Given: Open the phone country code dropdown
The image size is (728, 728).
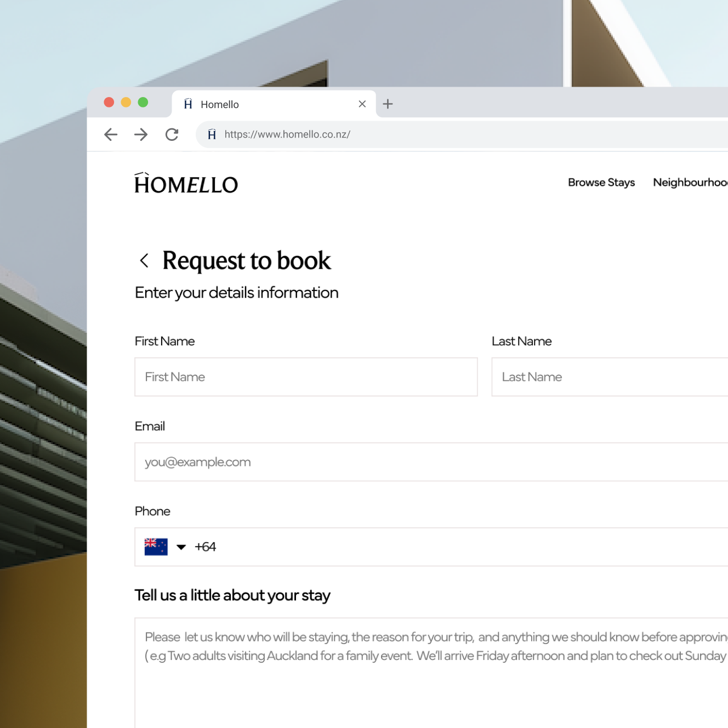Looking at the screenshot, I should [x=181, y=547].
